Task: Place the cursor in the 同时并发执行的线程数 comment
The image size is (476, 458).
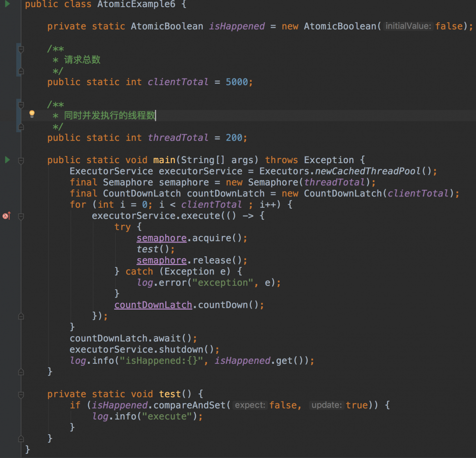Action: click(109, 116)
